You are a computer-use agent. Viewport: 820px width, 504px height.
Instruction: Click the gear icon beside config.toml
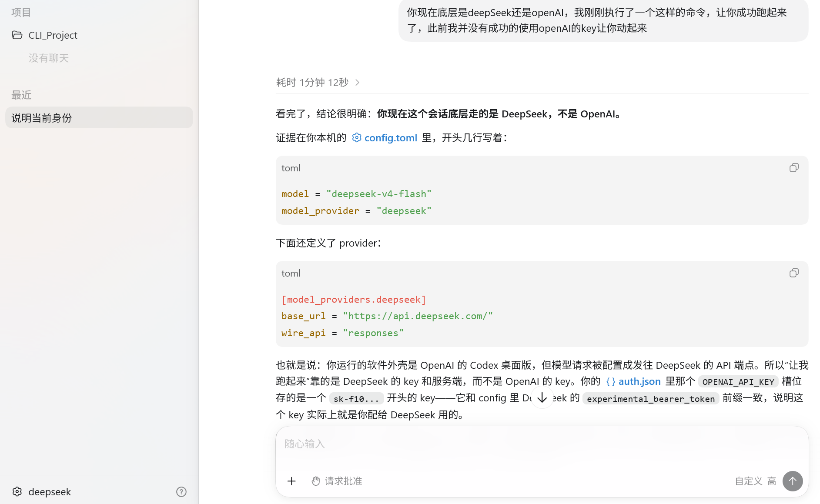click(357, 138)
